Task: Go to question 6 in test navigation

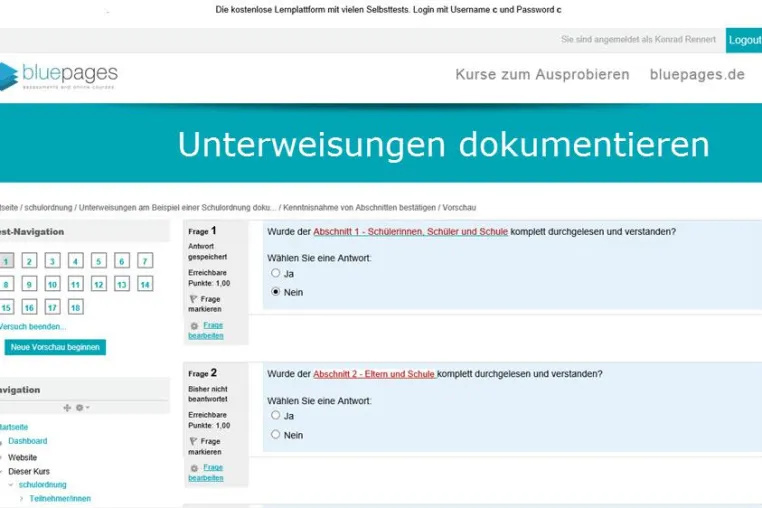Action: pyautogui.click(x=122, y=261)
